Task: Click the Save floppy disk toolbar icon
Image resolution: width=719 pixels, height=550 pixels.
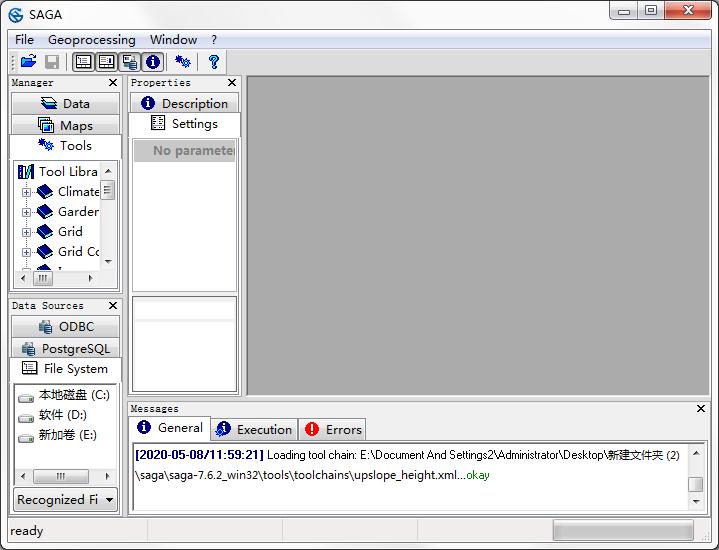Action: tap(52, 61)
